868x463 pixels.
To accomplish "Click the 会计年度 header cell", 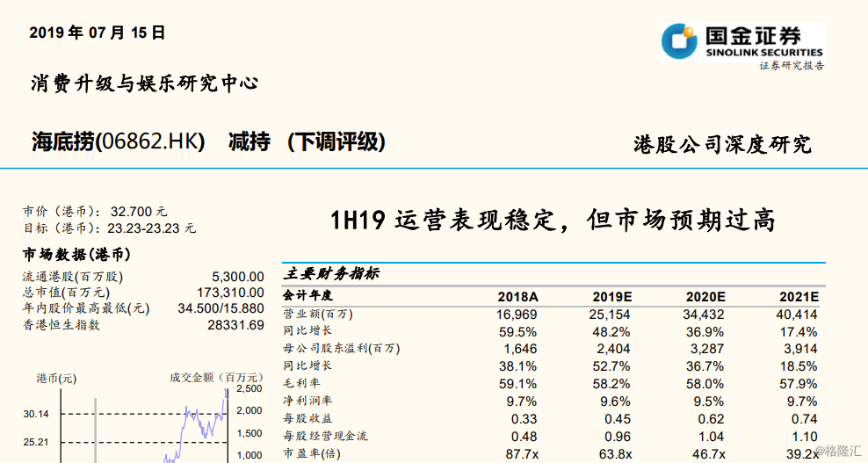I will click(x=308, y=296).
